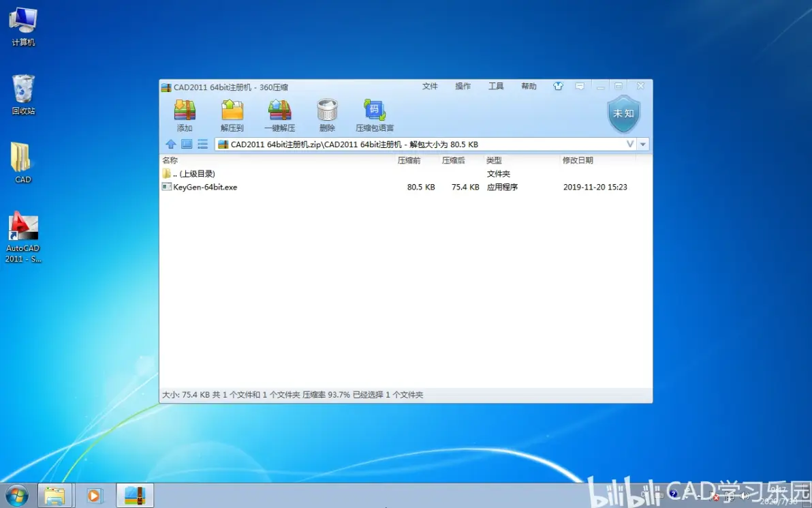Image resolution: width=812 pixels, height=508 pixels.
Task: Click the 一键解压 (One-click extract) icon
Action: [280, 115]
